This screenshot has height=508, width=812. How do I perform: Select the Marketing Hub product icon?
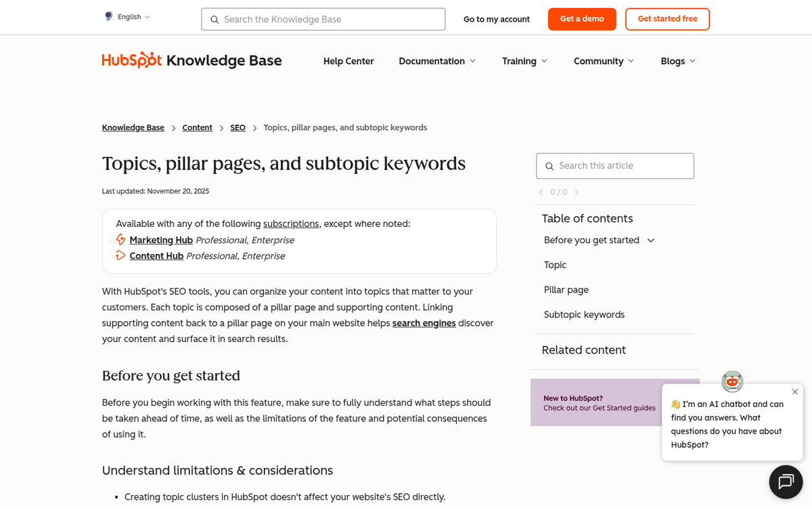120,239
